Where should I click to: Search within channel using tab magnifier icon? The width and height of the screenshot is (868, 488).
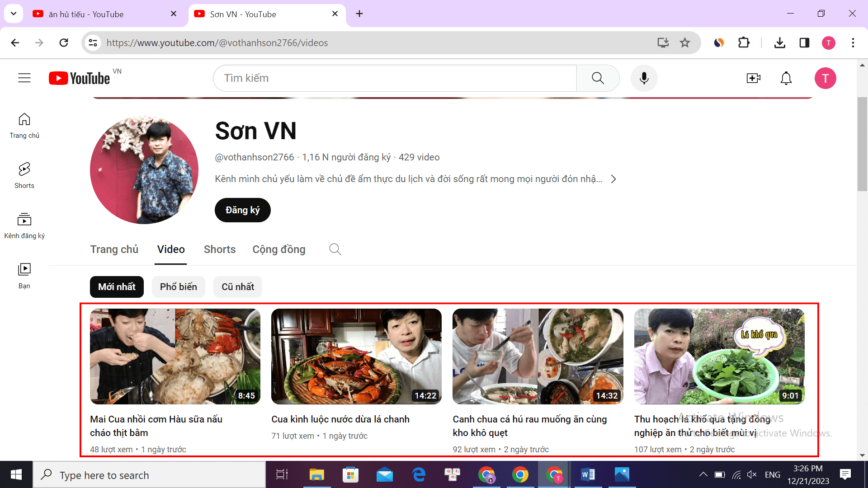(x=335, y=249)
